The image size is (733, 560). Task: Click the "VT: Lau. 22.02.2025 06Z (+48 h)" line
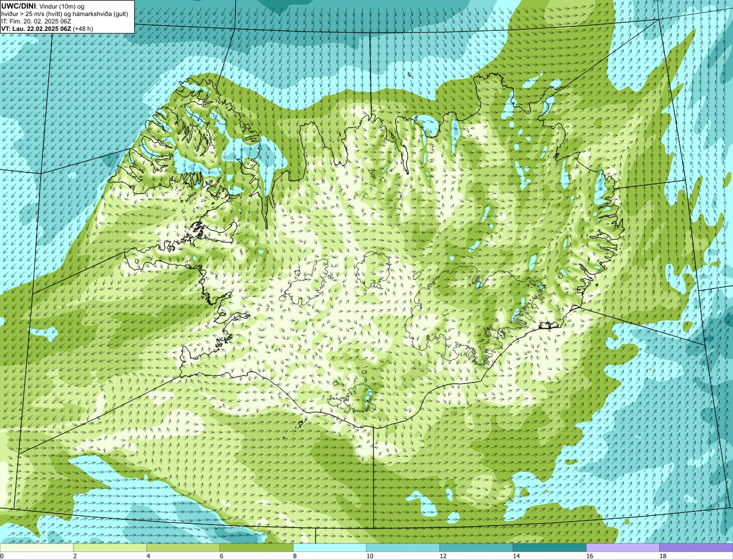click(47, 28)
